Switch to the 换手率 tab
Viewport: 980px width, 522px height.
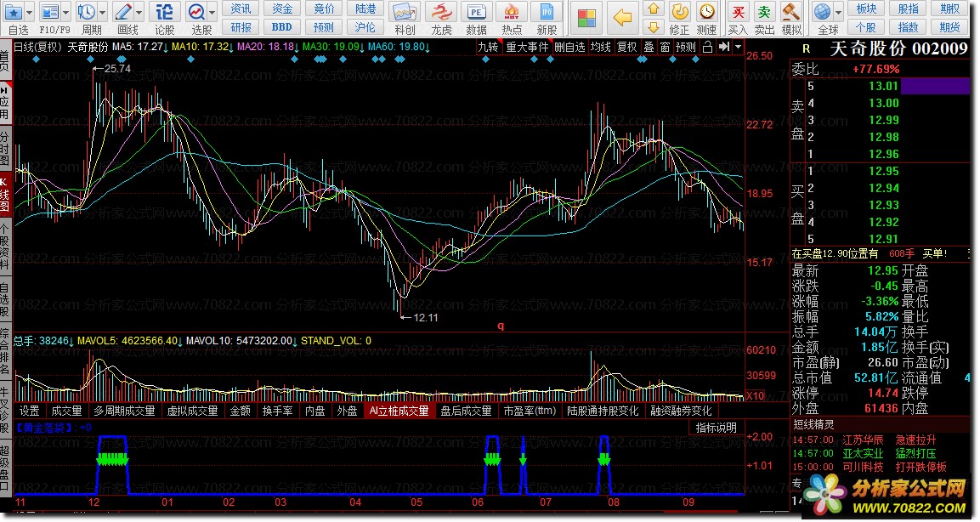(x=277, y=411)
